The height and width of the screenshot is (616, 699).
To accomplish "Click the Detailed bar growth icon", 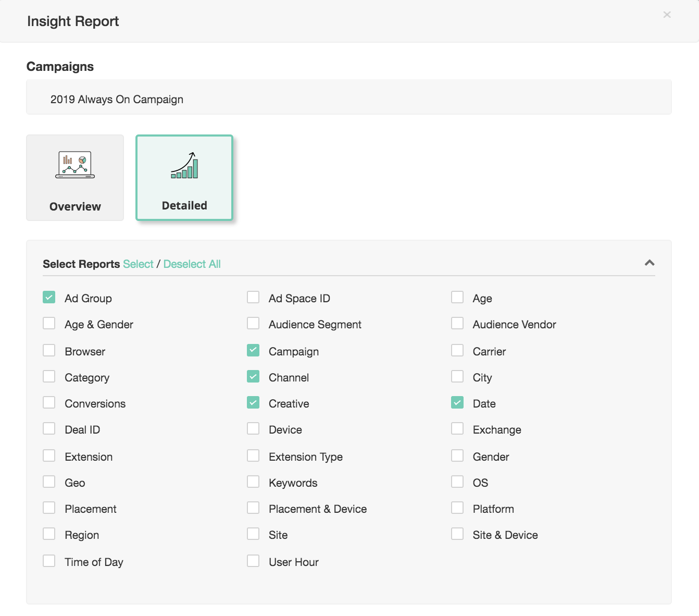I will coord(184,166).
